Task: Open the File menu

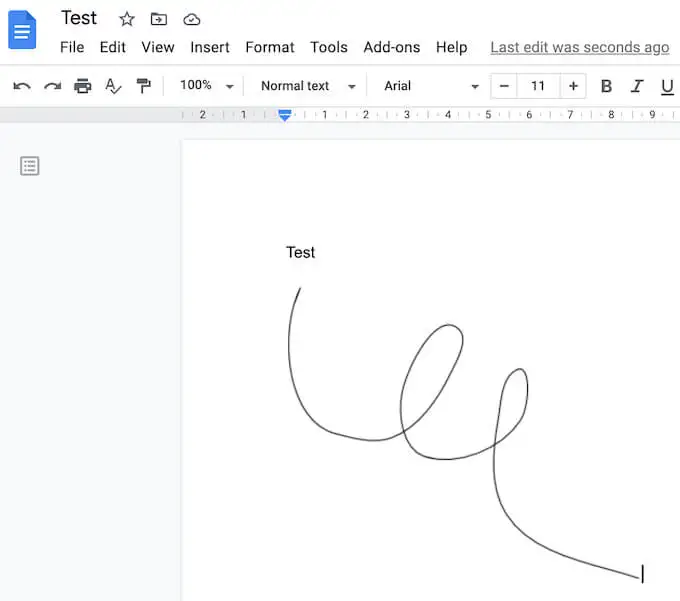Action: [x=72, y=47]
